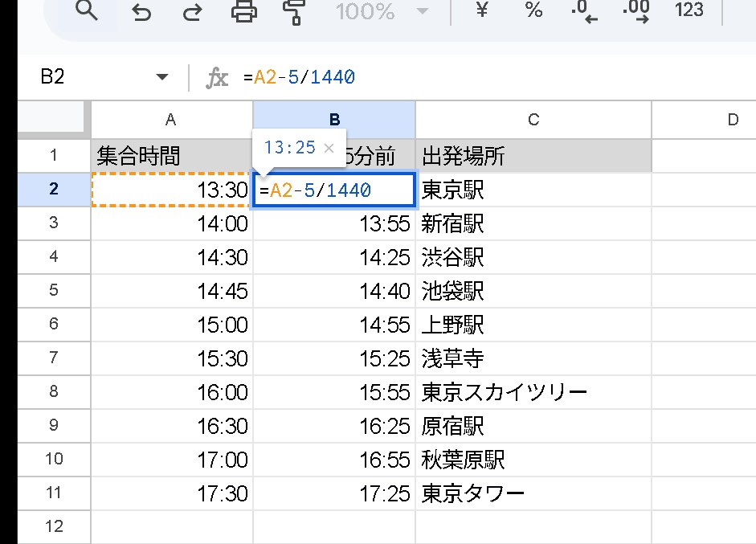This screenshot has width=756, height=544.
Task: Click the 集合時間 header cell
Action: tap(171, 155)
